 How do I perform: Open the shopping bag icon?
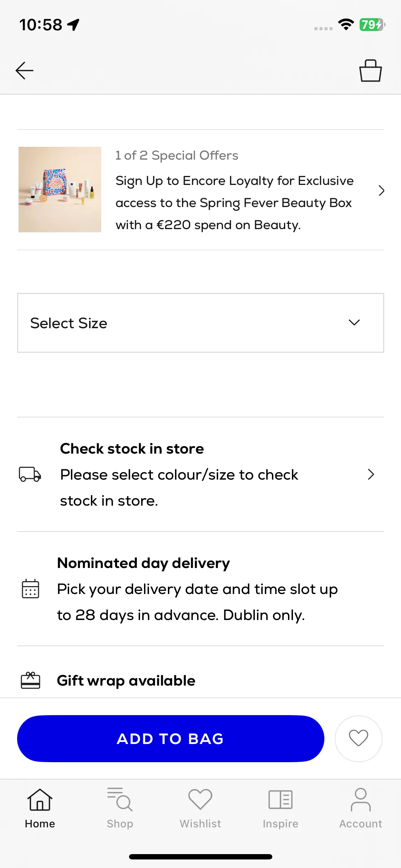pyautogui.click(x=370, y=71)
